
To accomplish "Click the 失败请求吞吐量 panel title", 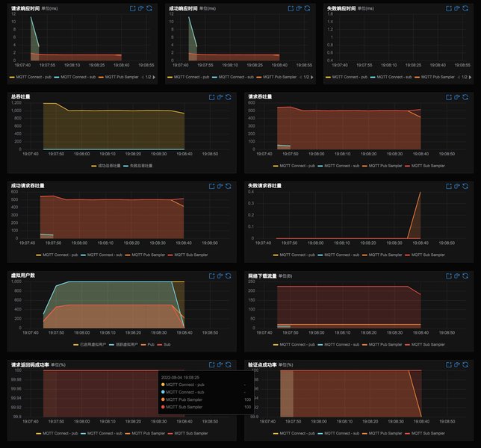I will (264, 186).
